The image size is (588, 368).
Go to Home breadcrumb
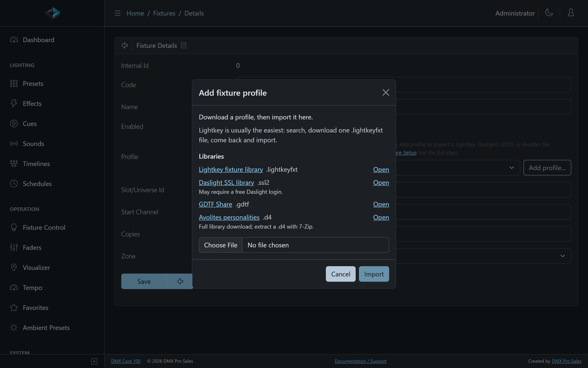135,13
